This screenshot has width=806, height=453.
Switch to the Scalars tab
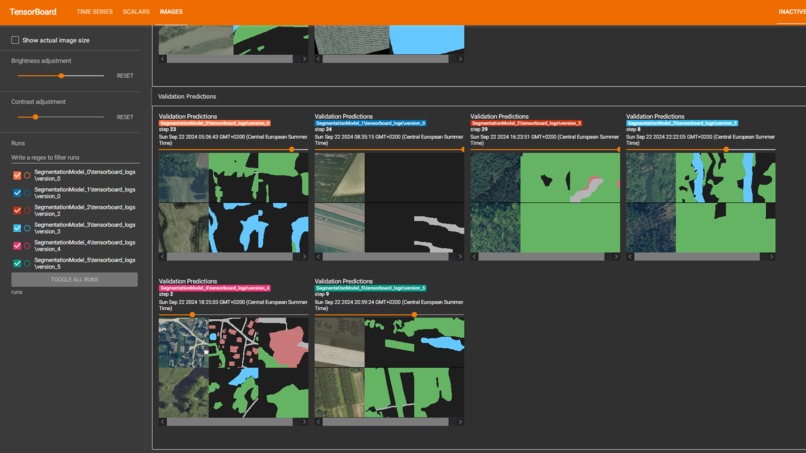pyautogui.click(x=136, y=11)
